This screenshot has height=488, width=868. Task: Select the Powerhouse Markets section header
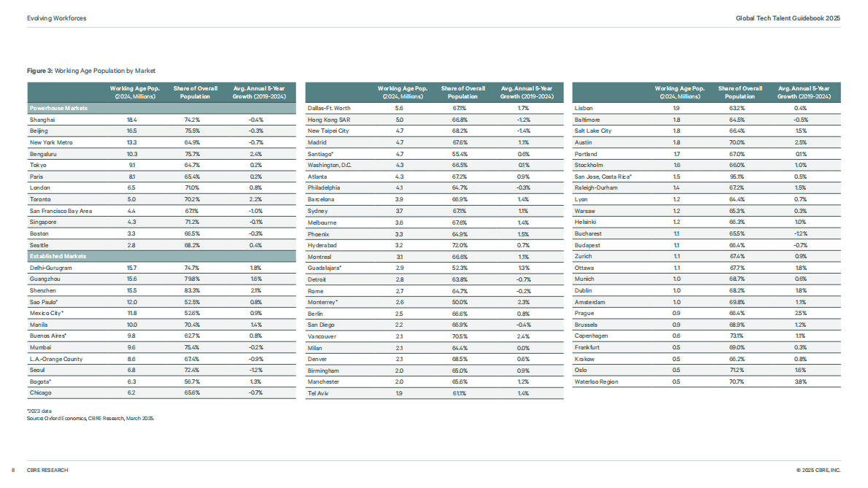tap(162, 109)
